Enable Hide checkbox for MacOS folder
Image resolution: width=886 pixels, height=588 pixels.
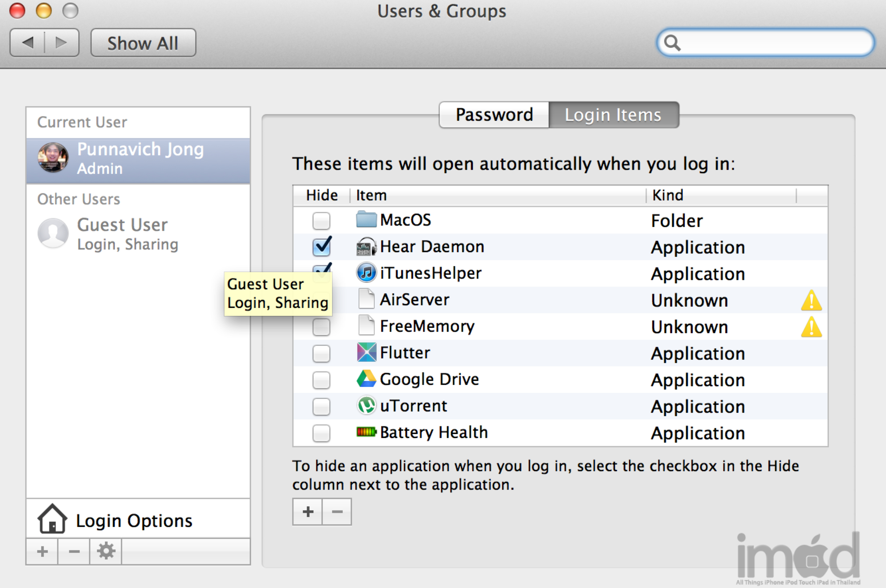click(321, 220)
